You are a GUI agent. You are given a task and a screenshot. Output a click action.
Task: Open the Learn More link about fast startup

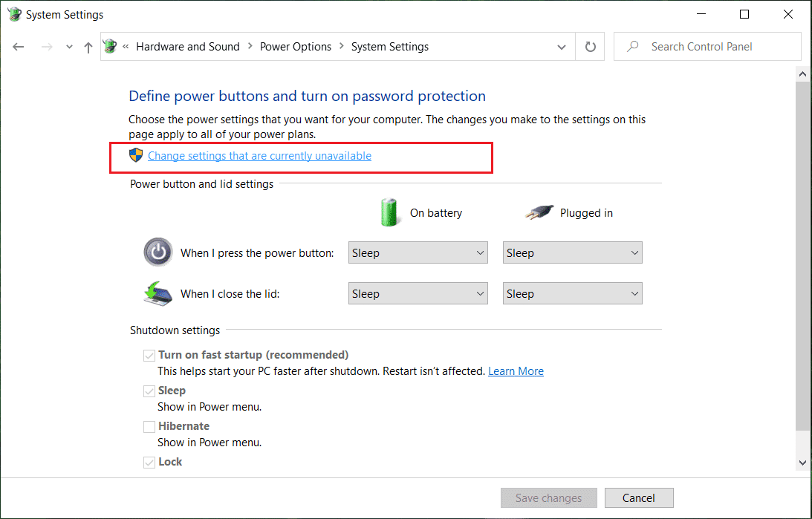(x=516, y=371)
